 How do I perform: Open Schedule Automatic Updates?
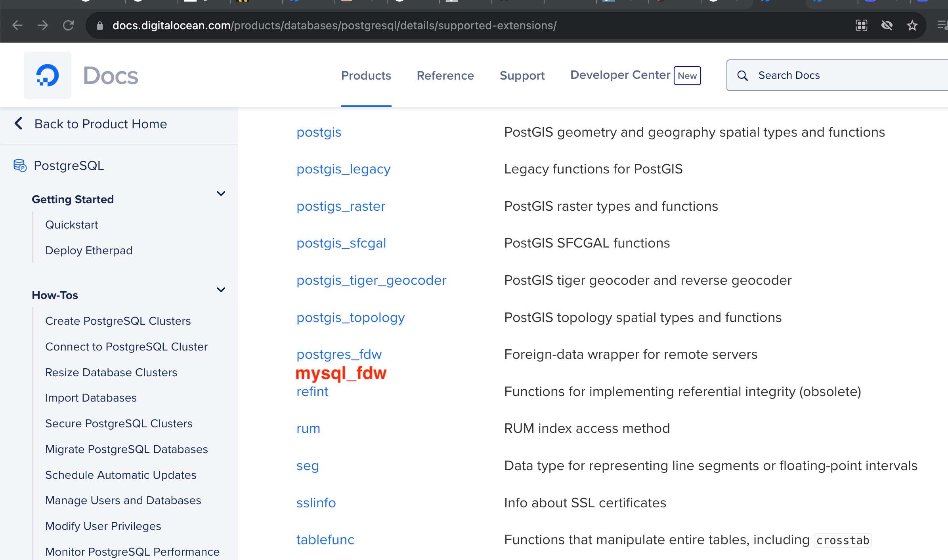pos(121,475)
